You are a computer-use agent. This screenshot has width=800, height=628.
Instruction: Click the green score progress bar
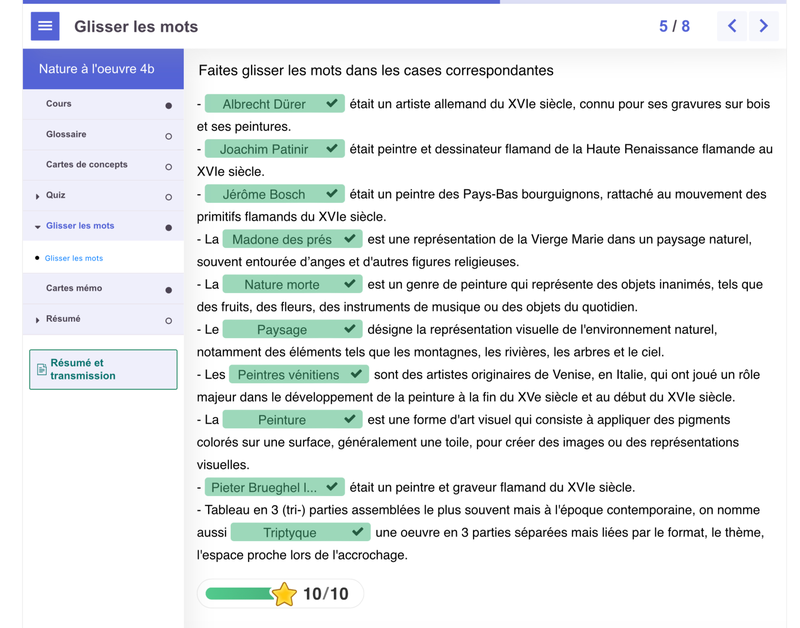click(238, 594)
